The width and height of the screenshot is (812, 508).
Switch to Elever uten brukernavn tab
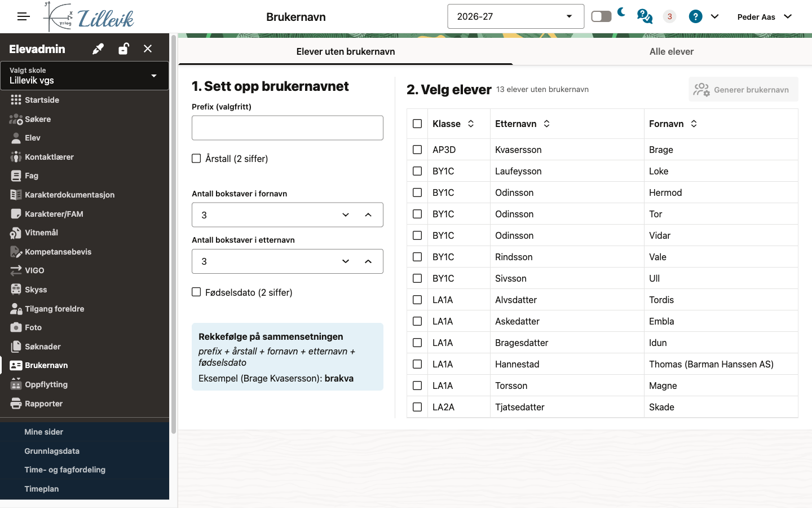click(346, 51)
